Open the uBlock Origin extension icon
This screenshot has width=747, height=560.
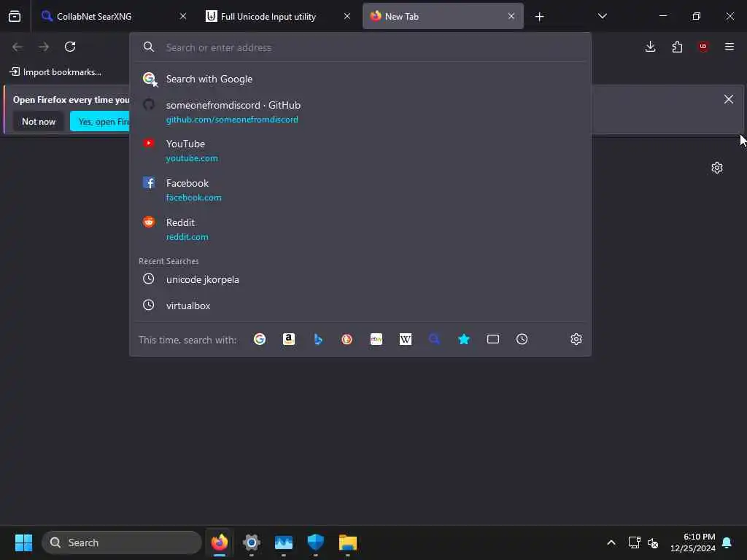click(x=703, y=47)
